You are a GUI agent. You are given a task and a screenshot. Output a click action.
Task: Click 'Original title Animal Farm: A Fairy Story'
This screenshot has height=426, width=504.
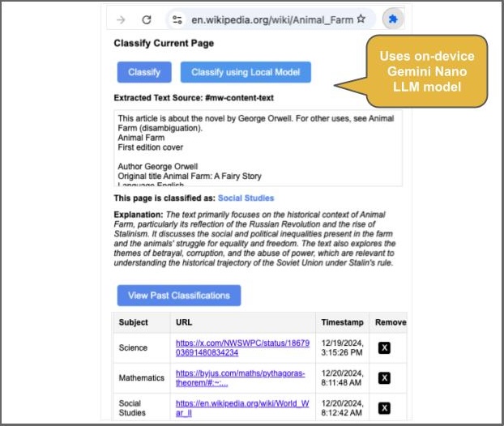pyautogui.click(x=190, y=176)
